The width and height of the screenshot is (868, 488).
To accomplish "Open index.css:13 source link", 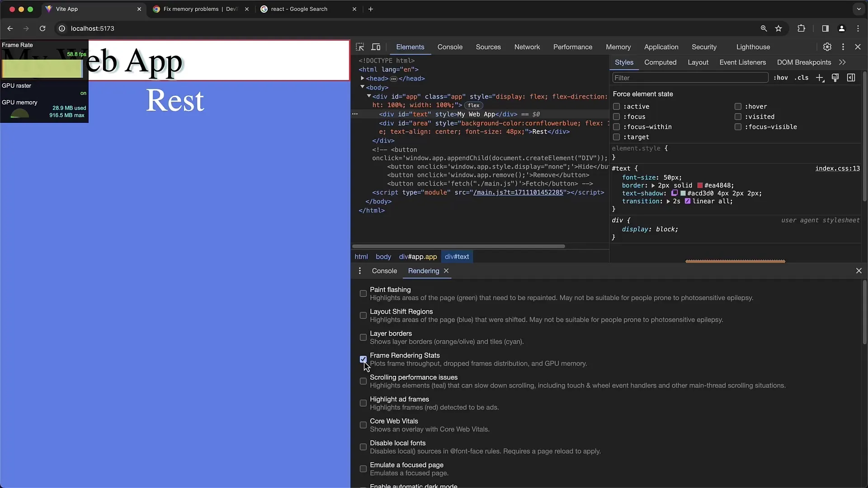I will pyautogui.click(x=838, y=169).
